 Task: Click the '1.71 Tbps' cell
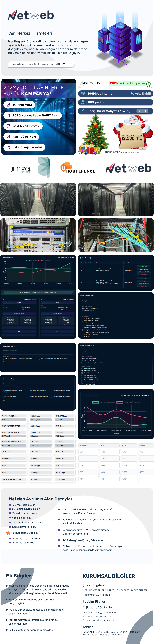click(65, 466)
